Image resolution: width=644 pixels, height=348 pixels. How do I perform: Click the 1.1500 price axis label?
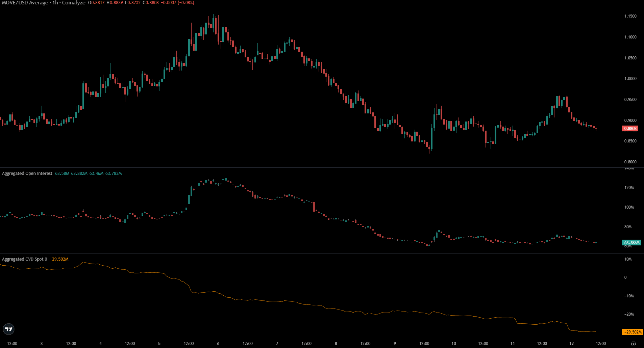pyautogui.click(x=630, y=16)
